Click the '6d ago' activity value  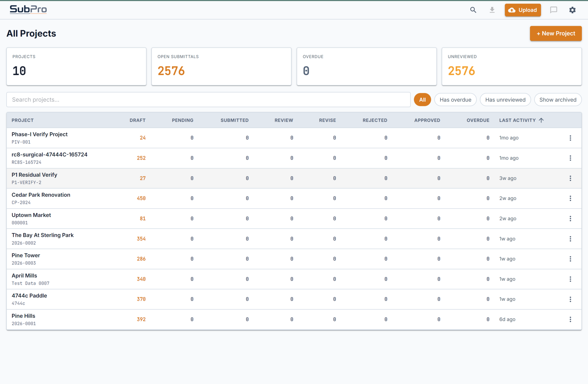tap(507, 319)
